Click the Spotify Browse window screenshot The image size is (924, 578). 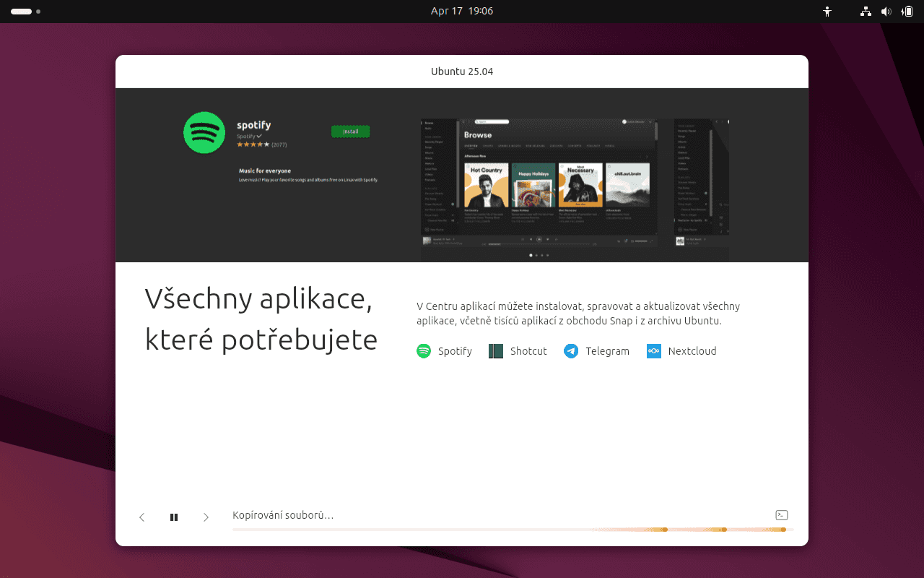(x=539, y=184)
